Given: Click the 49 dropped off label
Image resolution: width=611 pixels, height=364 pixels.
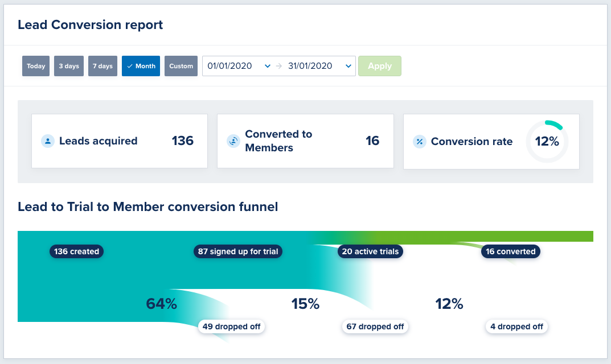Looking at the screenshot, I should (x=232, y=326).
